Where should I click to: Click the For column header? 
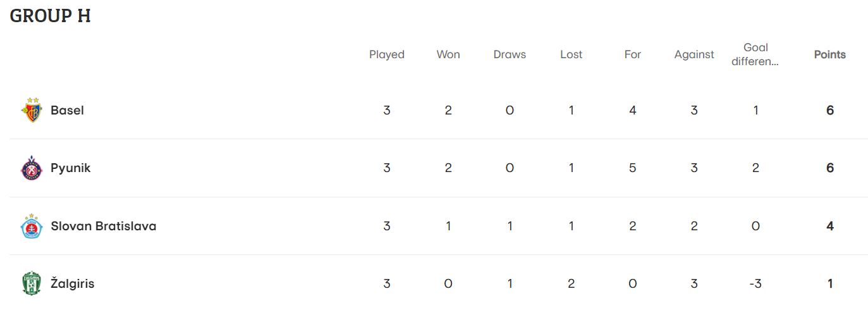point(632,54)
